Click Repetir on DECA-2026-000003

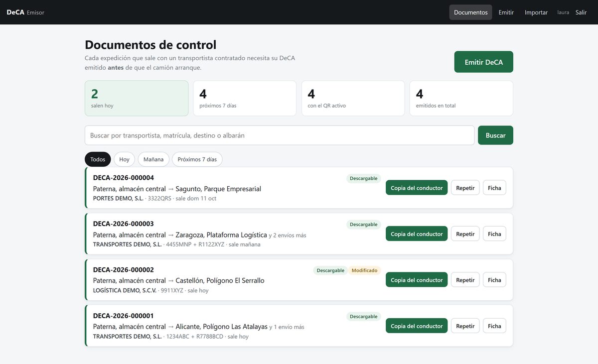465,234
